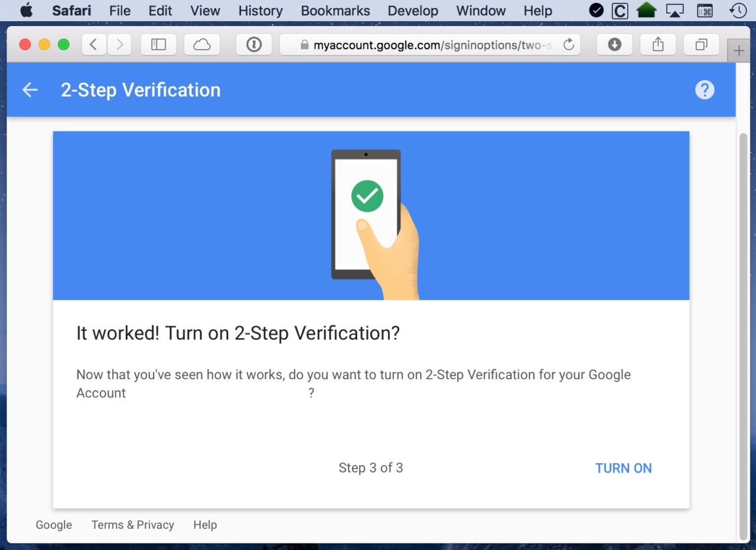Click the myaccount.google.com address field
The image size is (756, 550).
430,44
